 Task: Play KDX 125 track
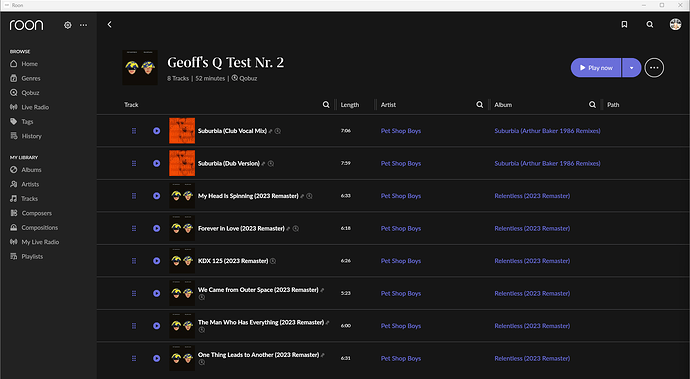[156, 261]
